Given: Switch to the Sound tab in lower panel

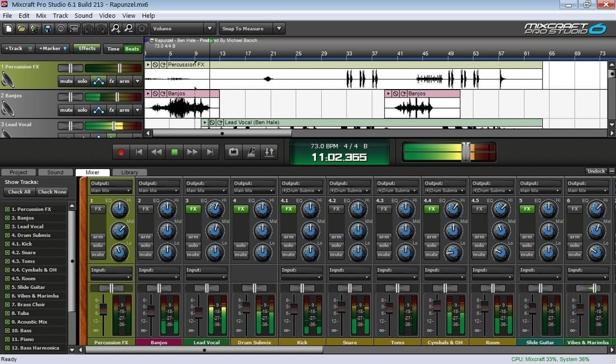Looking at the screenshot, I should (x=55, y=172).
